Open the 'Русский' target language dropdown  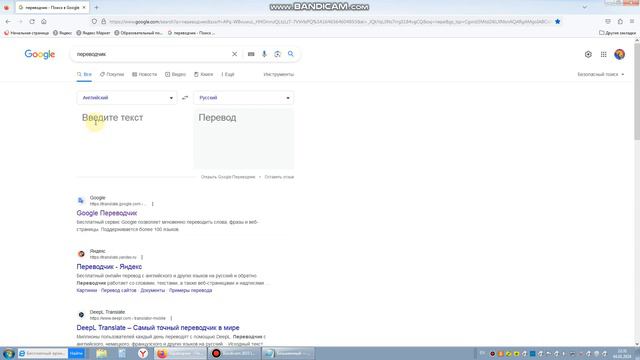pyautogui.click(x=244, y=98)
